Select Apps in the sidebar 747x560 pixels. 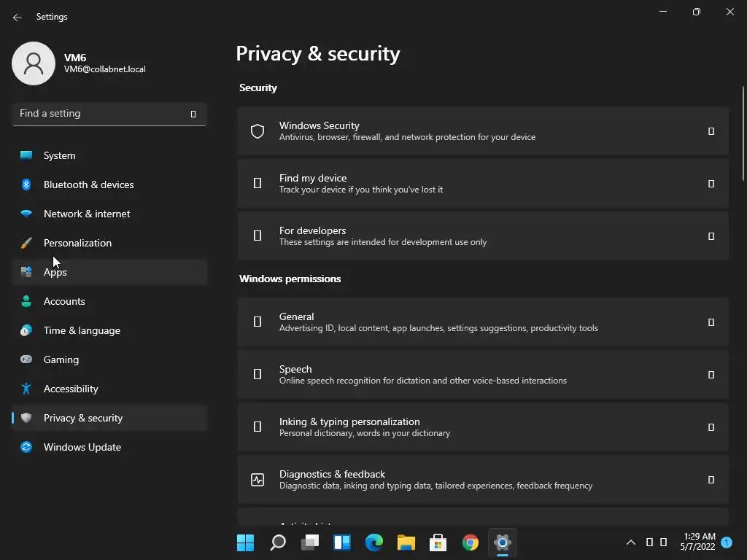109,272
